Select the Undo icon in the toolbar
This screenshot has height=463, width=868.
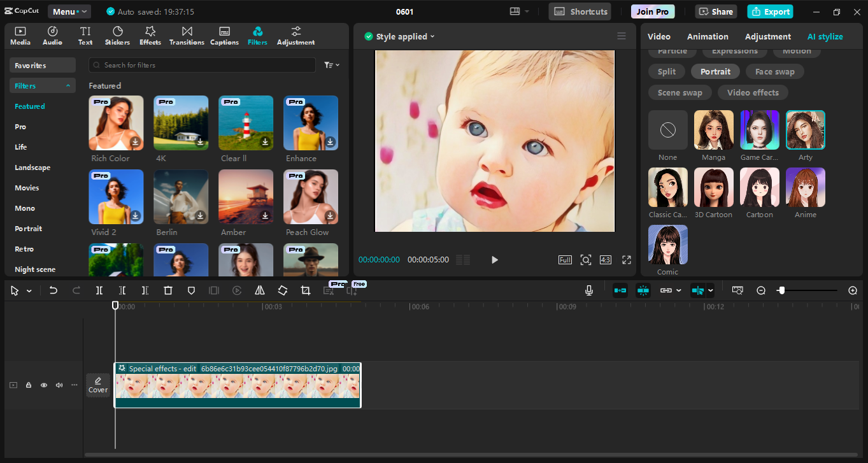pos(53,290)
